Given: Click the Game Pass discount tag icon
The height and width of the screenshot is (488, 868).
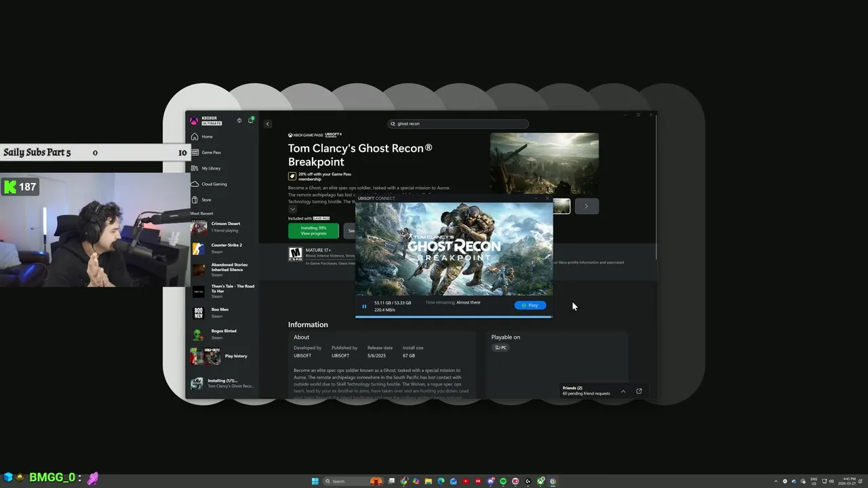Looking at the screenshot, I should click(x=292, y=176).
